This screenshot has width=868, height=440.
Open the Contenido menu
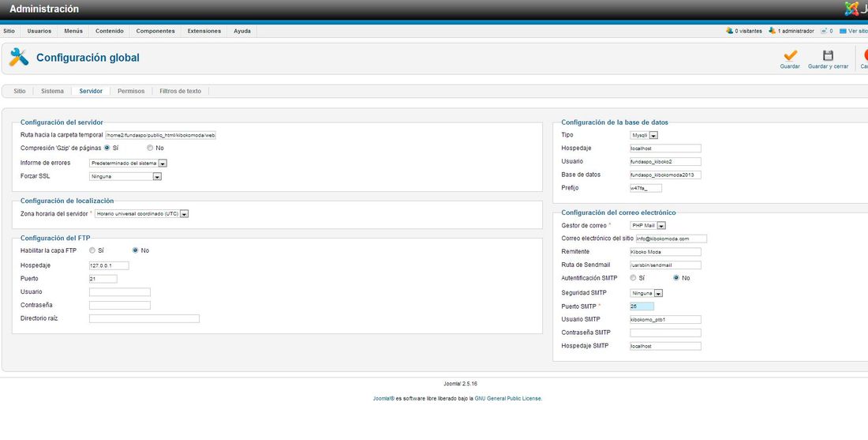110,31
